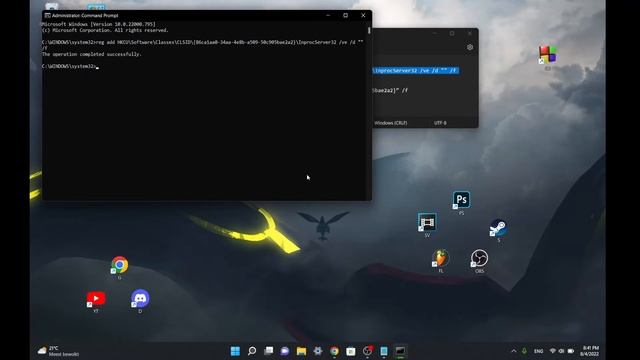Launch the Photoshop desktop shortcut

click(461, 200)
